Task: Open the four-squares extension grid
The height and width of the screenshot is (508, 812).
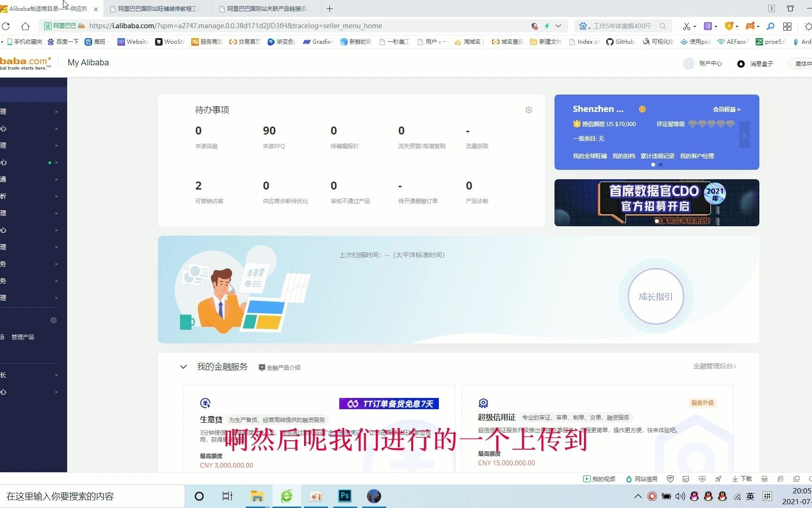Action: click(788, 26)
